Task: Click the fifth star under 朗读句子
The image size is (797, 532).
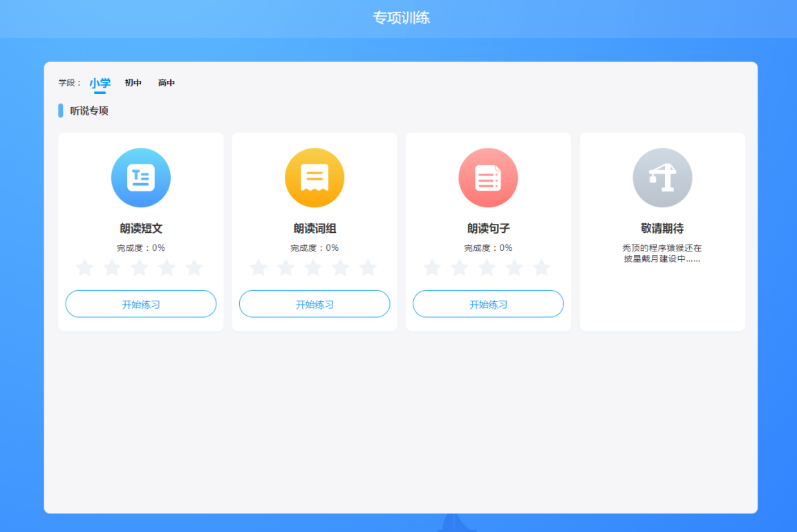Action: point(542,267)
